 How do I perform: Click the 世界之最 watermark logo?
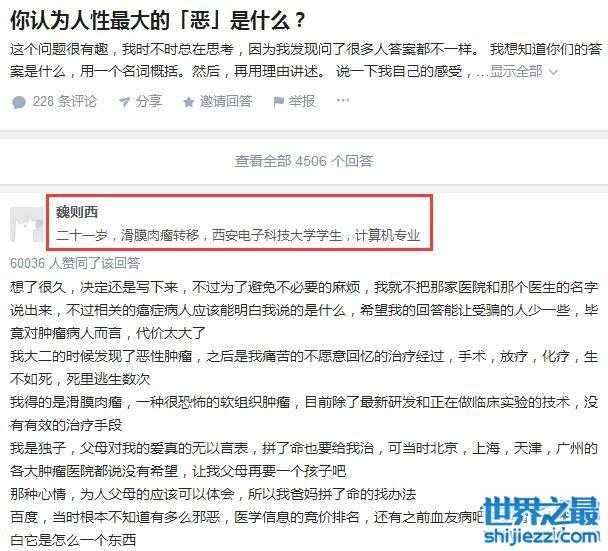coord(541,511)
